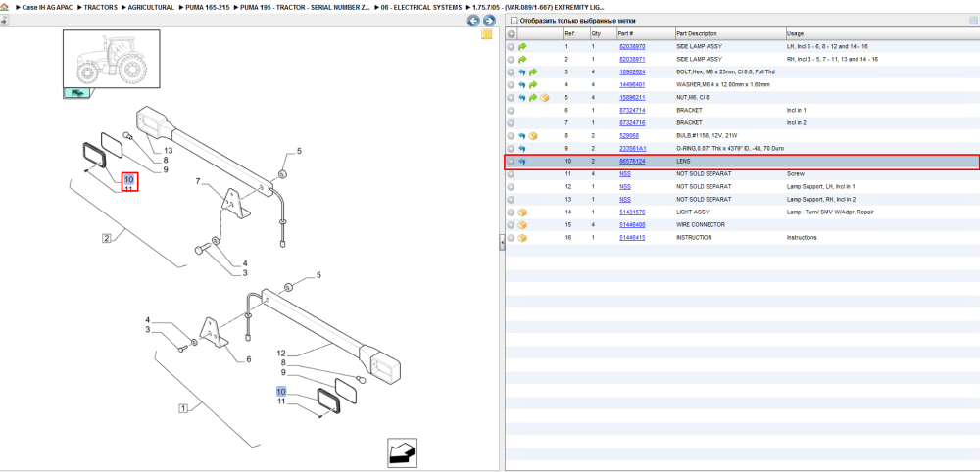Click the box icon in the WIRE CONNECTOR row

522,225
